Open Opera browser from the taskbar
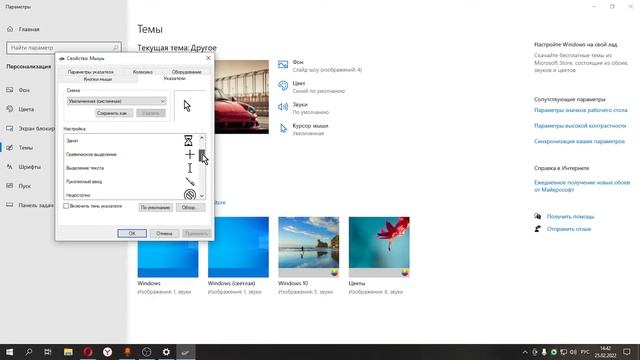 click(88, 352)
